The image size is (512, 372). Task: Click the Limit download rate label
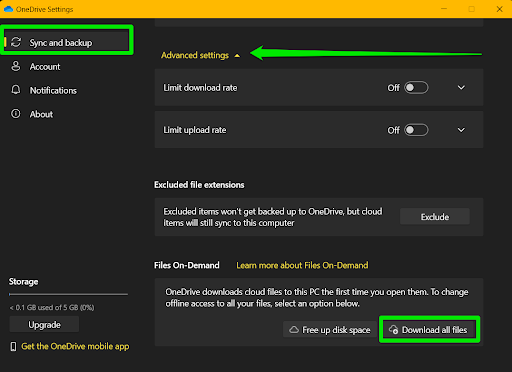[200, 88]
